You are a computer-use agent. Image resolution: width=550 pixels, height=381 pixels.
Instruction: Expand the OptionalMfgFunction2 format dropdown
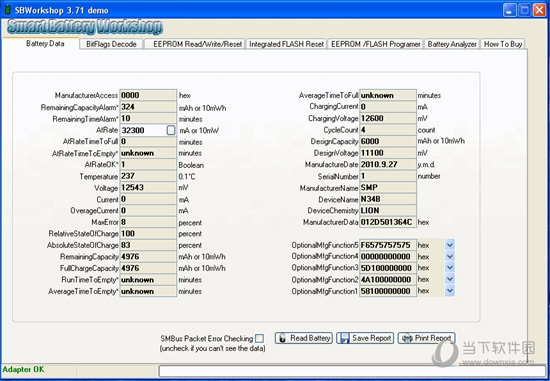tap(450, 280)
